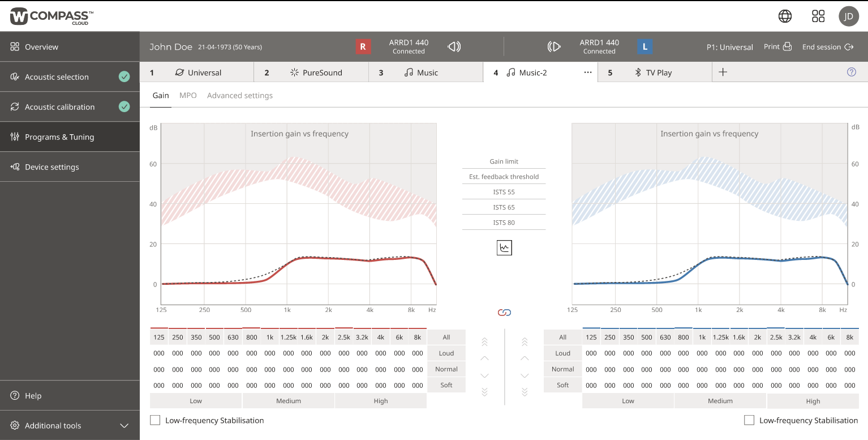The image size is (868, 440).
Task: Show the ISTS 65 reference curve
Action: click(x=504, y=207)
